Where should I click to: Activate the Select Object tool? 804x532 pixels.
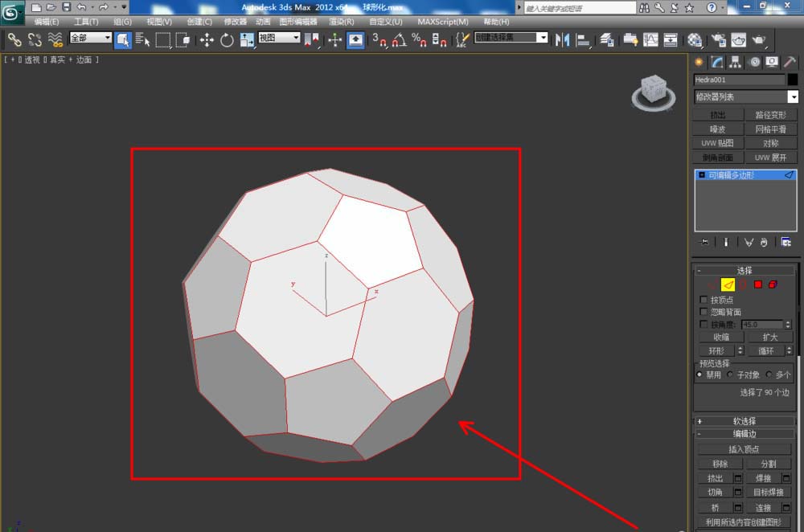pyautogui.click(x=123, y=39)
